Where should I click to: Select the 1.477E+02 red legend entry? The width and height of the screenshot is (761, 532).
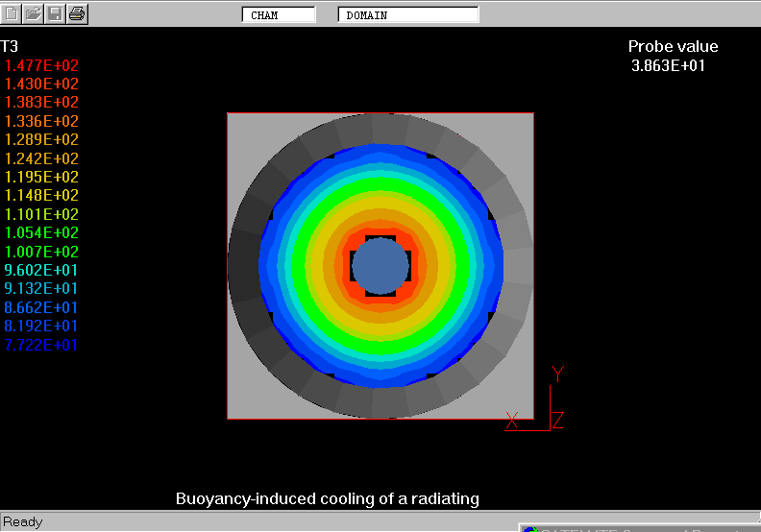click(x=42, y=65)
